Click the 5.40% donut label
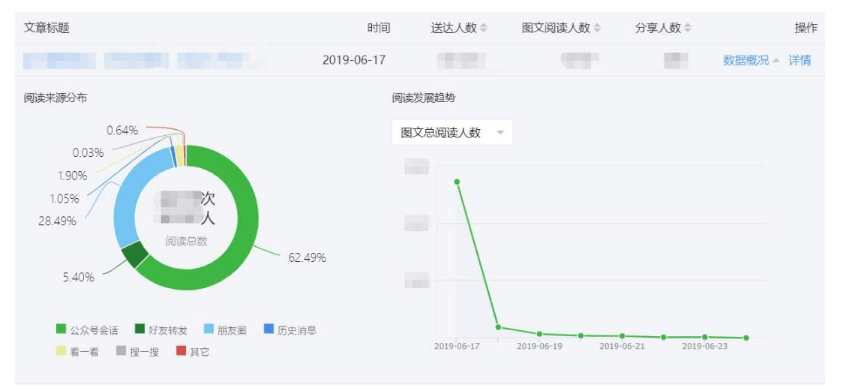Screen dimensions: 842x390 (78, 278)
